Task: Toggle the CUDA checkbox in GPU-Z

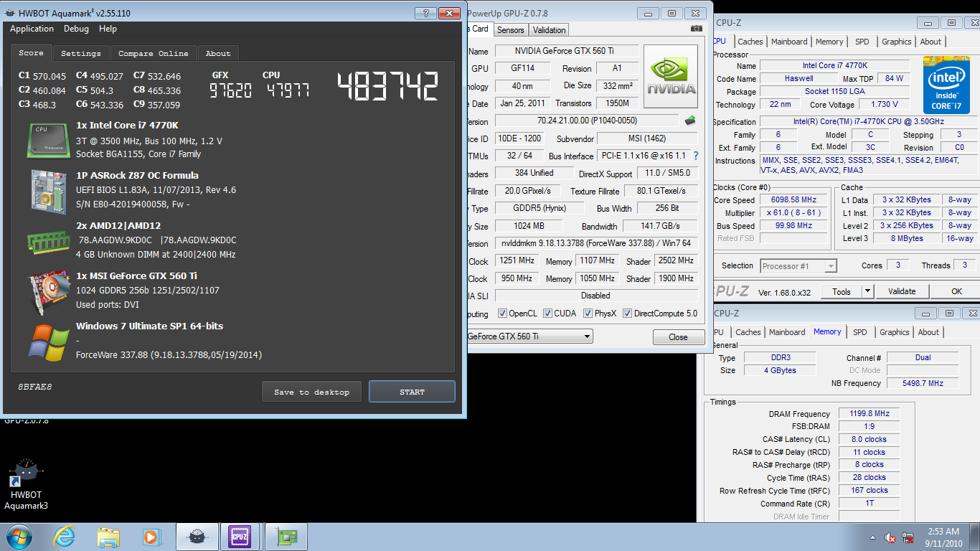Action: pos(547,314)
